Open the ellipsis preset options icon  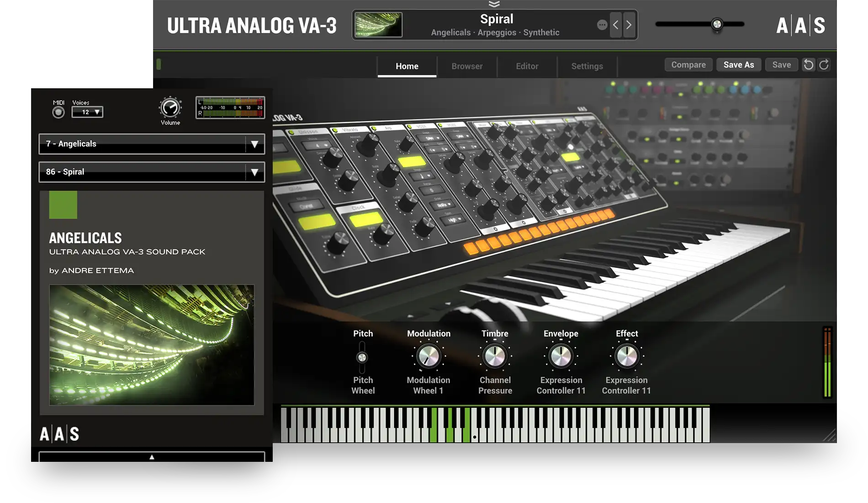(x=602, y=25)
